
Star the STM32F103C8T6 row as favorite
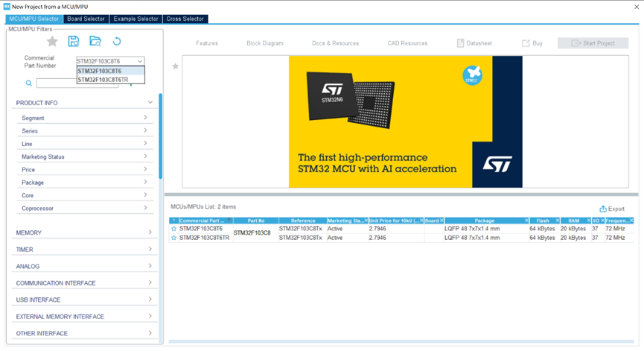pyautogui.click(x=173, y=229)
